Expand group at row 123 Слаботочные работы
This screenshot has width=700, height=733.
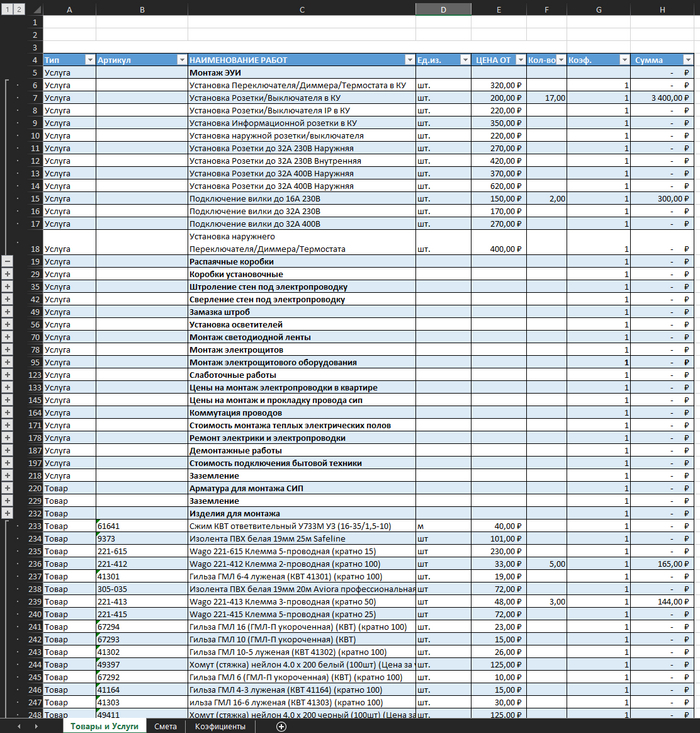coord(7,375)
